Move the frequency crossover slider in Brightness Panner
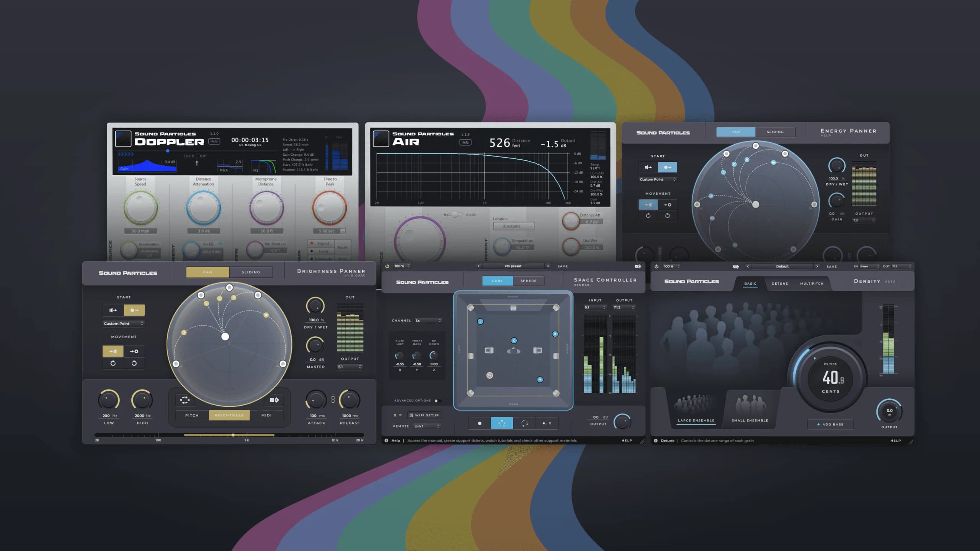The height and width of the screenshot is (551, 980). pos(233,435)
